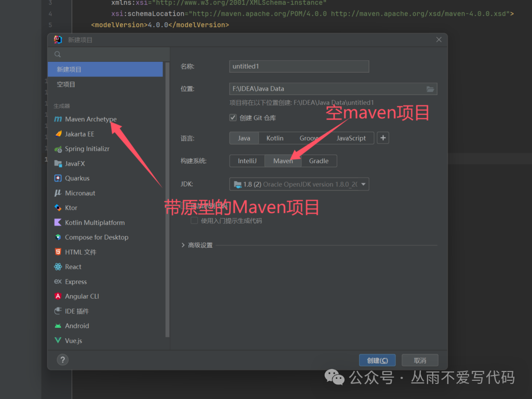Click the xsi:schemaLocation line in editor
This screenshot has width=532, height=399.
(x=312, y=14)
